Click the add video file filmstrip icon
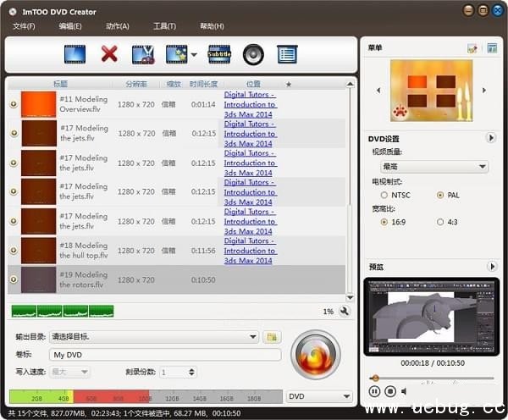This screenshot has width=508, height=420. [x=75, y=55]
